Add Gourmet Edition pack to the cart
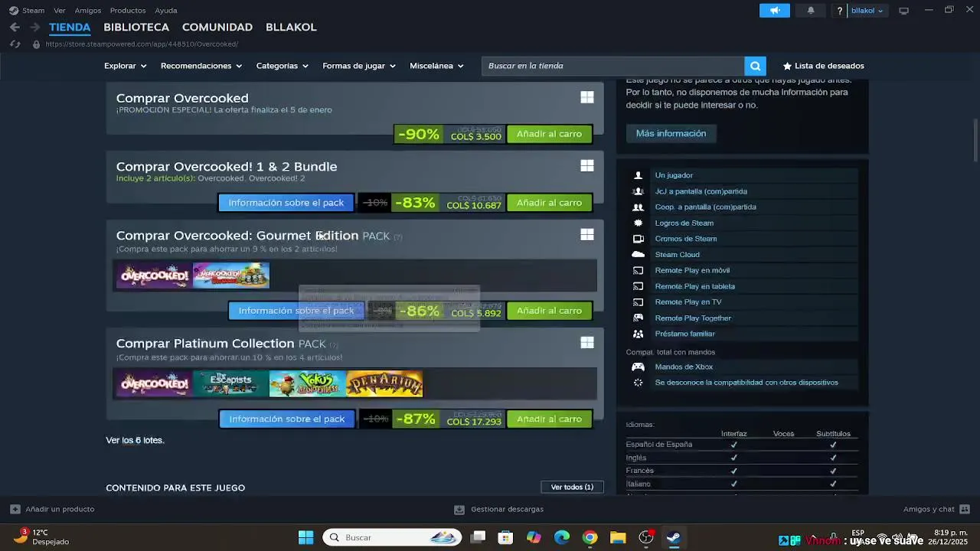980x551 pixels. point(549,311)
